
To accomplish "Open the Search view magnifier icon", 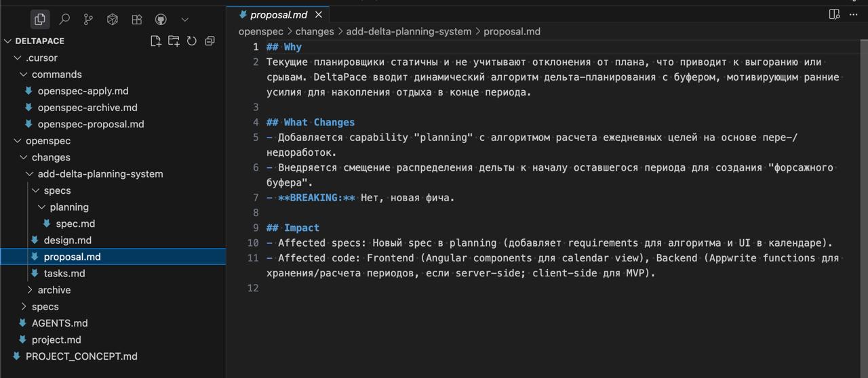I will [x=64, y=20].
